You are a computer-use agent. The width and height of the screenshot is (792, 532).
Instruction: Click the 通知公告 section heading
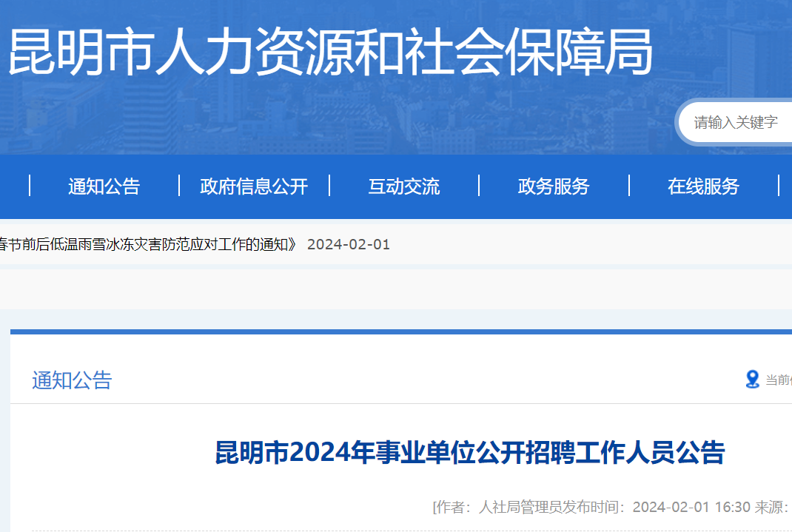point(72,380)
